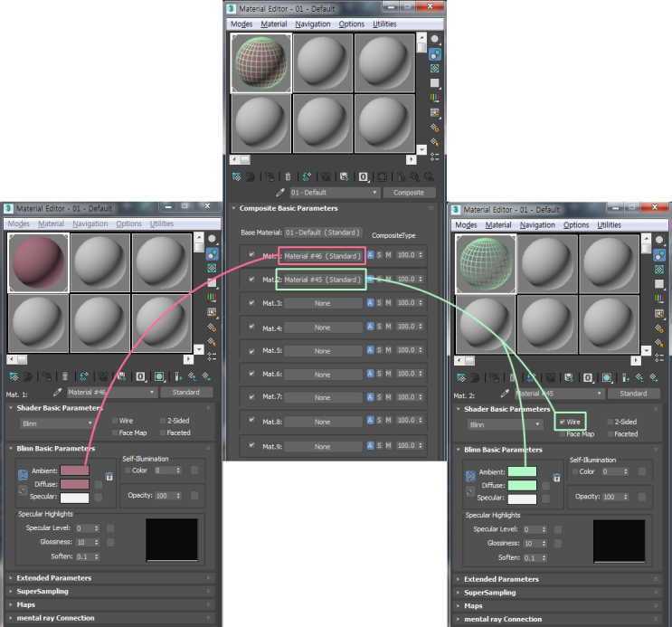
Task: Enable Wire checkbox in left editor
Action: coord(115,421)
